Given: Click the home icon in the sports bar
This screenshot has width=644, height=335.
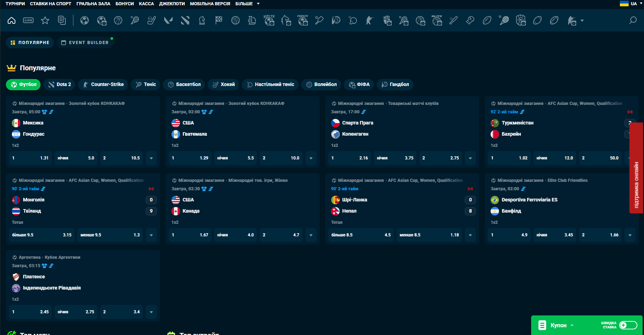Looking at the screenshot, I should pyautogui.click(x=12, y=21).
